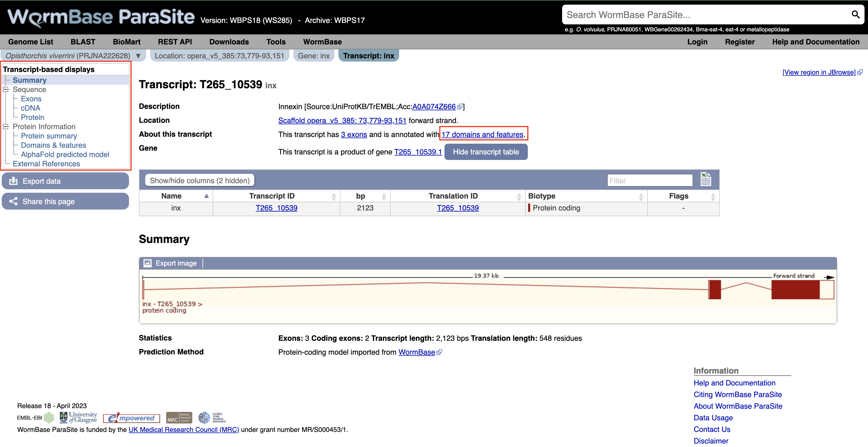
Task: Sort table by Name column arrow
Action: (x=206, y=196)
